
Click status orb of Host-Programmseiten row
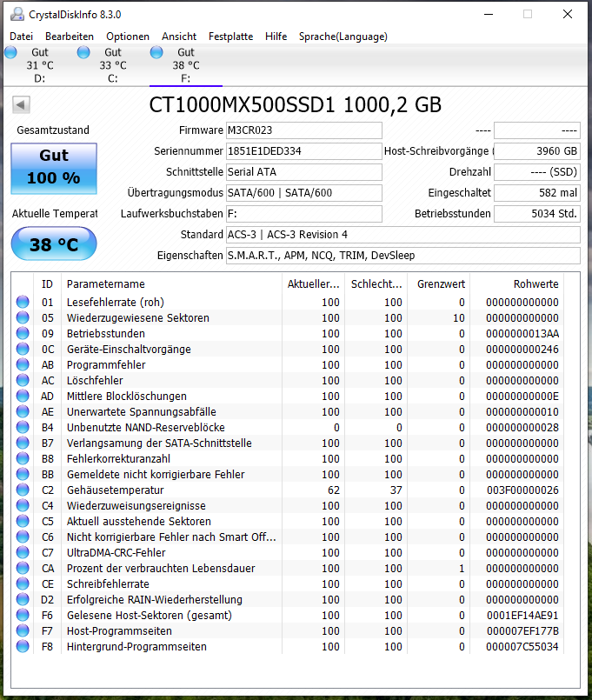23,630
